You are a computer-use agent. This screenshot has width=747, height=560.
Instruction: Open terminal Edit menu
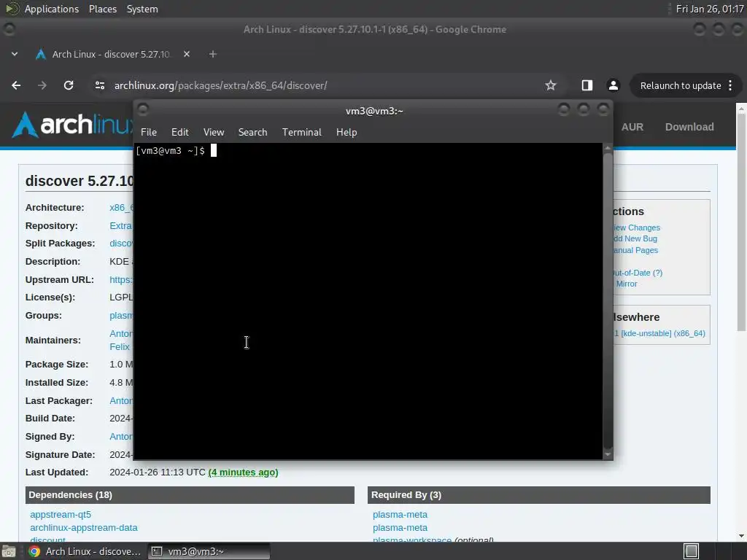click(x=179, y=133)
